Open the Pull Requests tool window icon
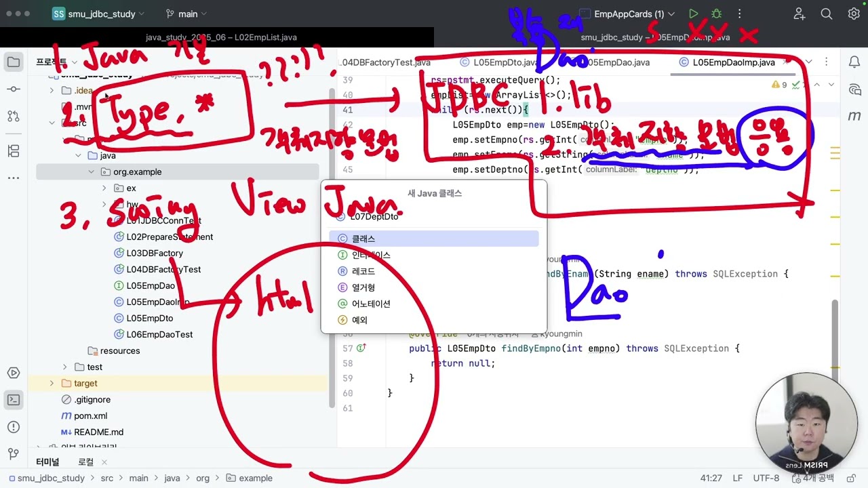The width and height of the screenshot is (868, 488). pyautogui.click(x=14, y=117)
